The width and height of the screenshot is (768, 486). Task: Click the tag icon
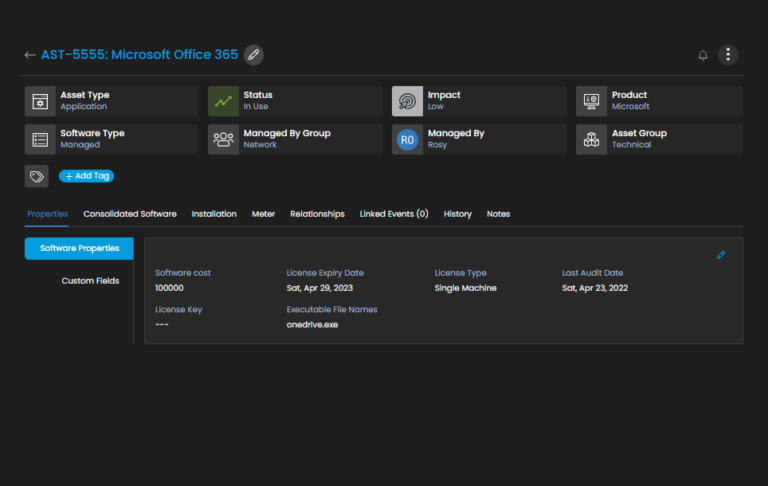[x=37, y=176]
